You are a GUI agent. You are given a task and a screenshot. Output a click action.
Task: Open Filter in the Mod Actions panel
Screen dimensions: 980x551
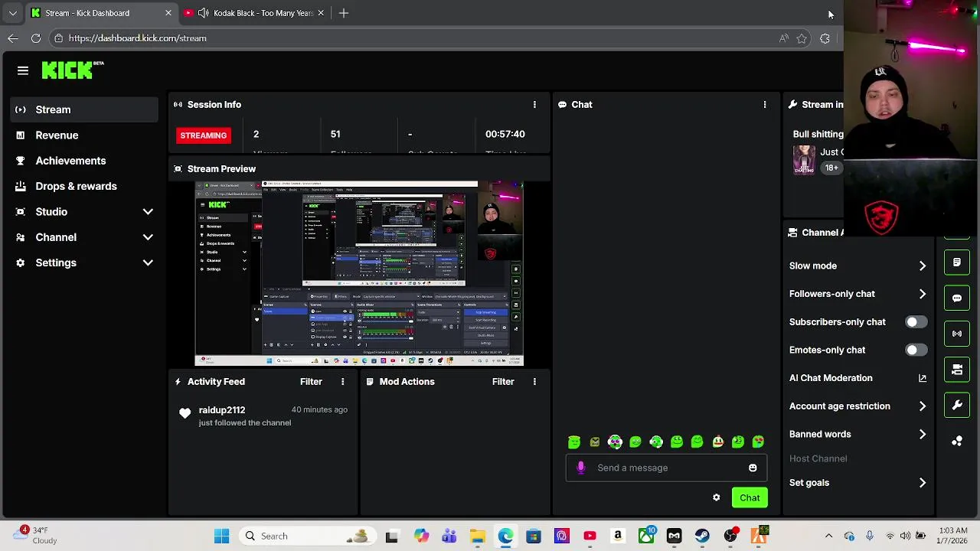click(x=503, y=382)
